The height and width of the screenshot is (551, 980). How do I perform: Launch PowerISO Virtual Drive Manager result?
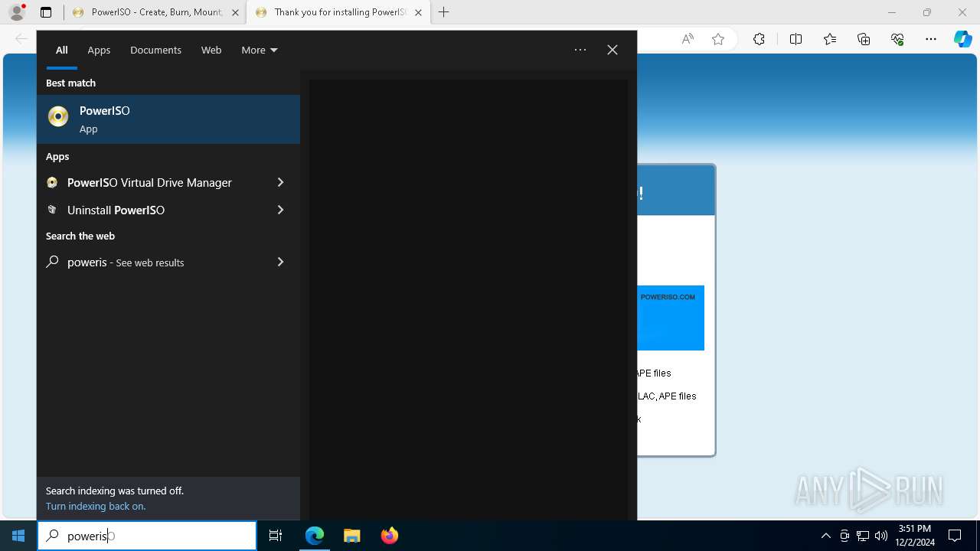click(x=149, y=182)
